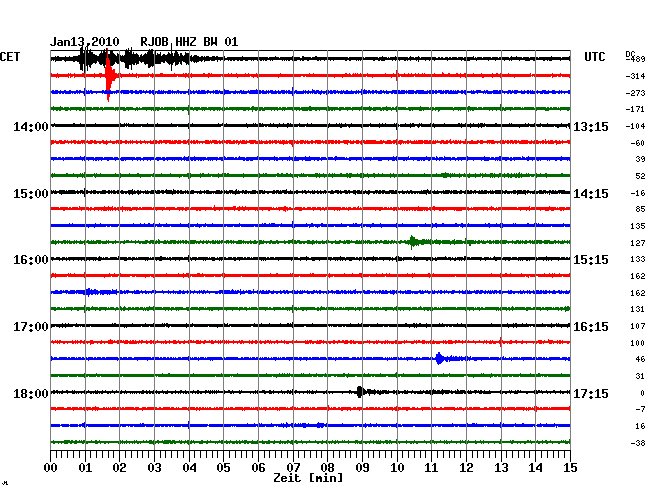Viewport: 650px width, 494px height.
Task: Select the 11 minute axis label
Action: pyautogui.click(x=431, y=468)
